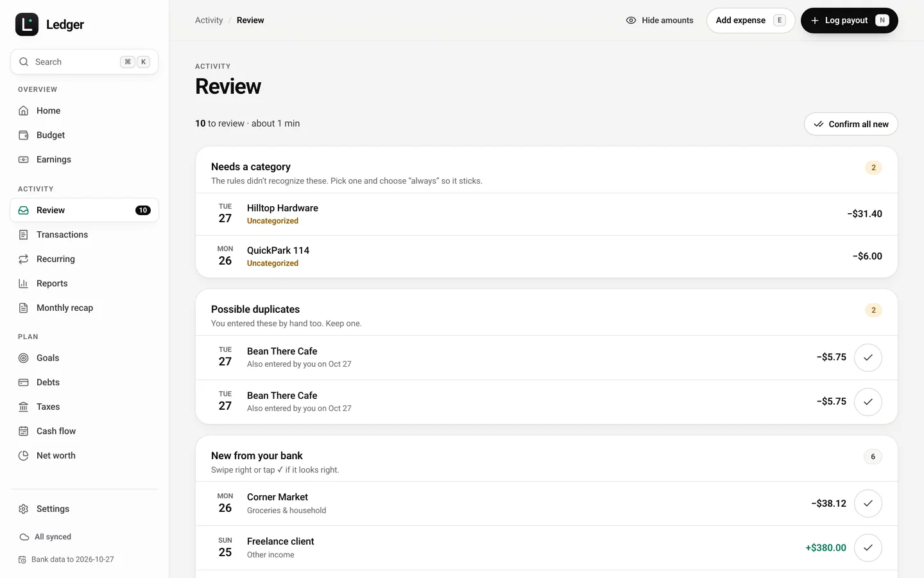
Task: Click the Monthly recap document icon
Action: [24, 308]
